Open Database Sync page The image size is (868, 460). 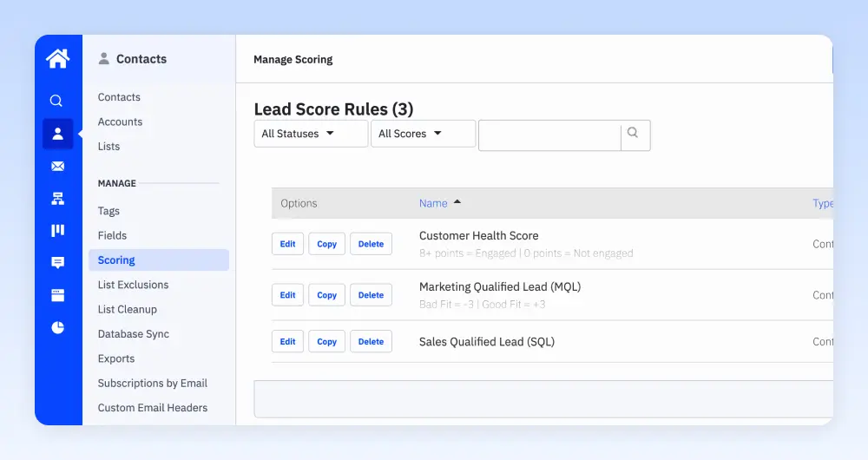[134, 334]
